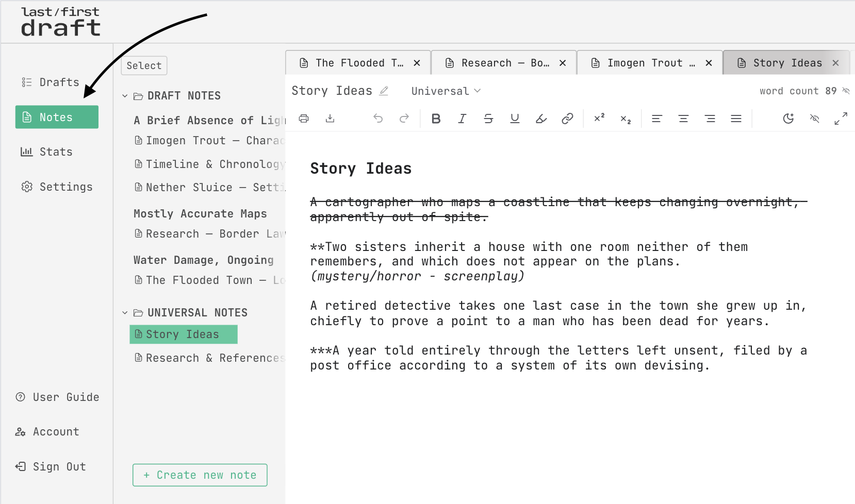Open Settings in the sidebar
The height and width of the screenshot is (504, 855).
57,187
